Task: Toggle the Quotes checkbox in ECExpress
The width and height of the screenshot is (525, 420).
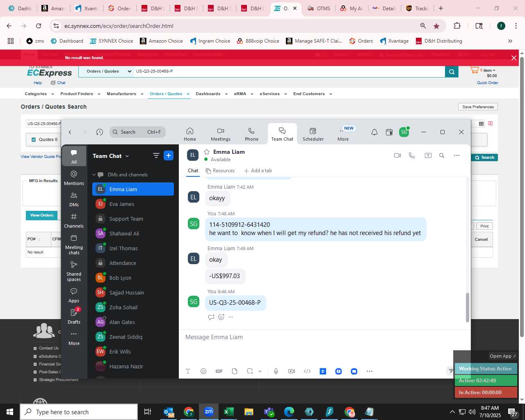Action: click(x=34, y=139)
